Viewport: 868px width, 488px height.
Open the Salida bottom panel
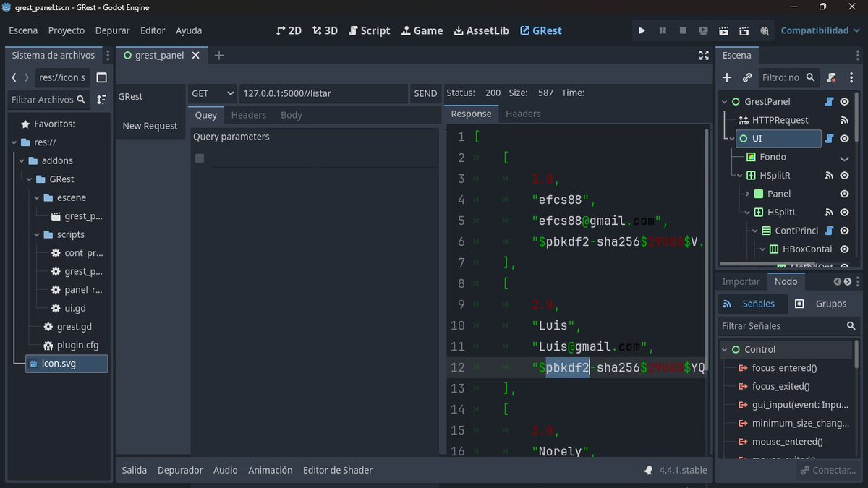[135, 470]
